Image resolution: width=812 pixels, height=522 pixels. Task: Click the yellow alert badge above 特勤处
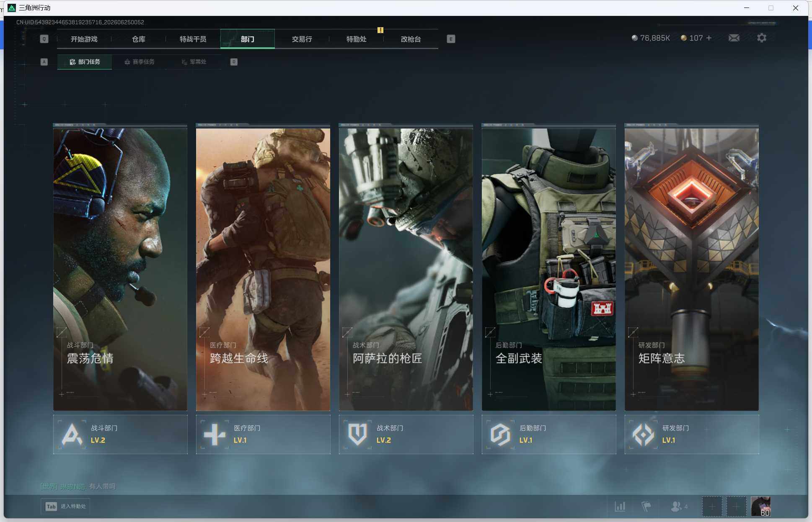[x=380, y=30]
